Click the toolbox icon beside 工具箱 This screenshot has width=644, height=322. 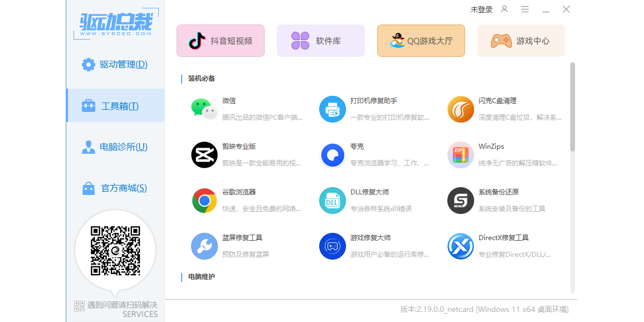point(89,106)
